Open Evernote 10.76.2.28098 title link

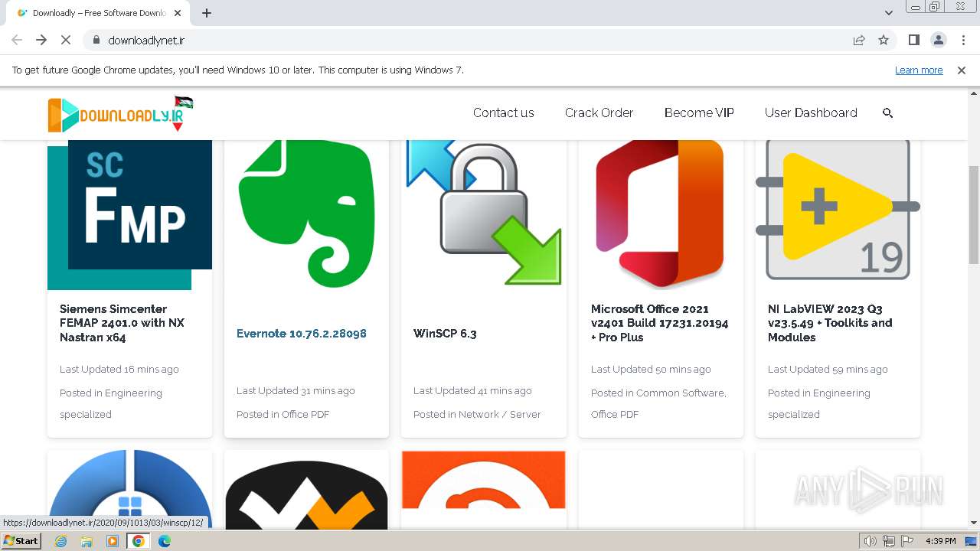(x=302, y=334)
